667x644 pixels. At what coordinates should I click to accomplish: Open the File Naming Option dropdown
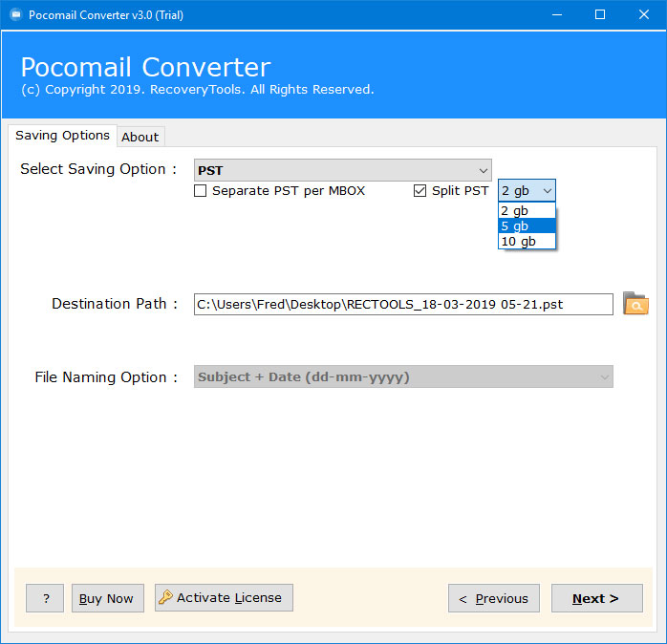(x=403, y=376)
